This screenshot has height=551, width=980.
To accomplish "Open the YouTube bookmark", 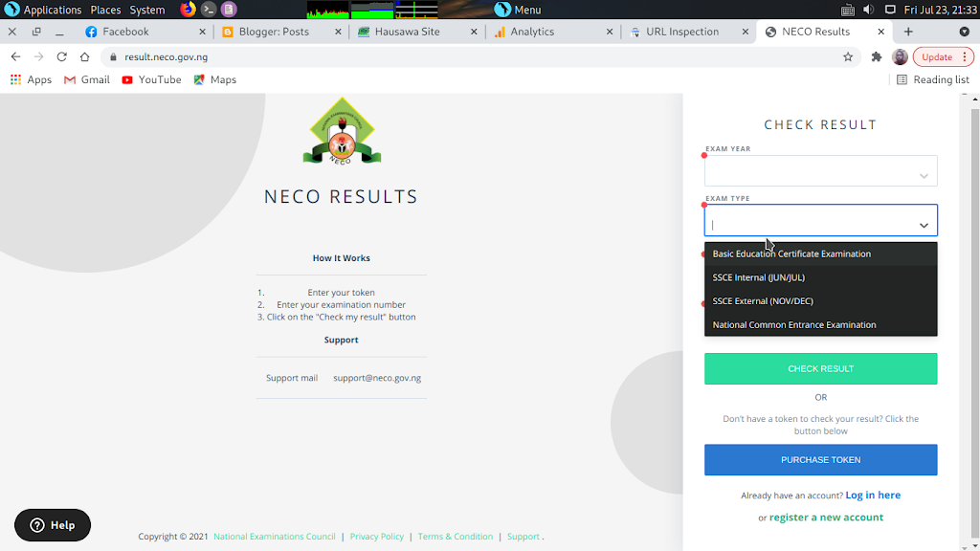I will pos(151,80).
